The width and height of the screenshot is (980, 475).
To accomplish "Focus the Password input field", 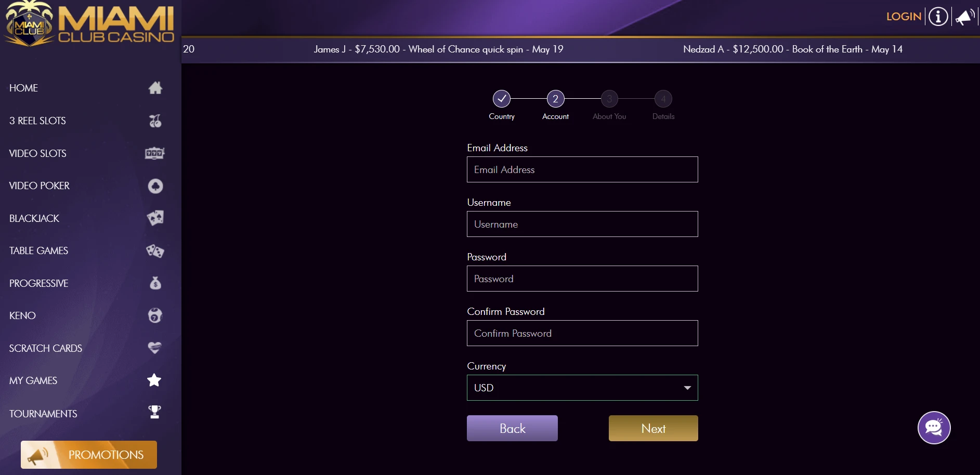I will pos(582,279).
